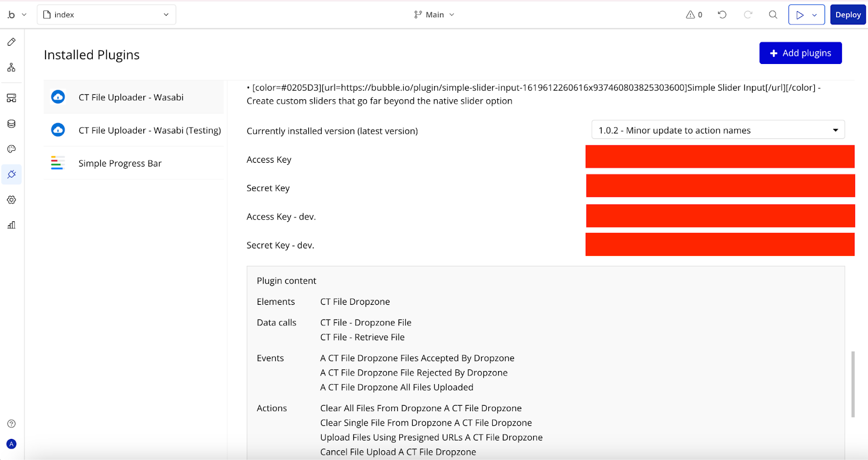This screenshot has height=460, width=868.
Task: Click the Preview play button
Action: pyautogui.click(x=800, y=15)
